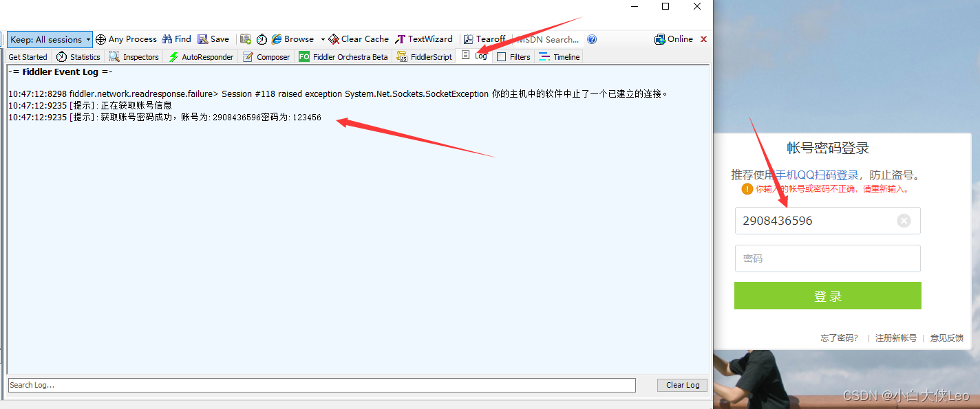Click the Clear Log button
Image resolution: width=980 pixels, height=409 pixels.
tap(683, 385)
